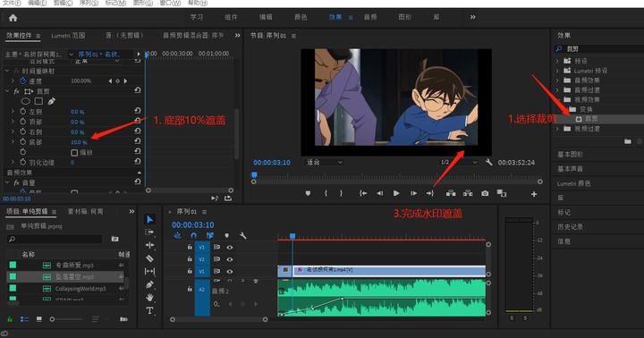Toggle animation stopwatch for bottom crop

pos(23,141)
